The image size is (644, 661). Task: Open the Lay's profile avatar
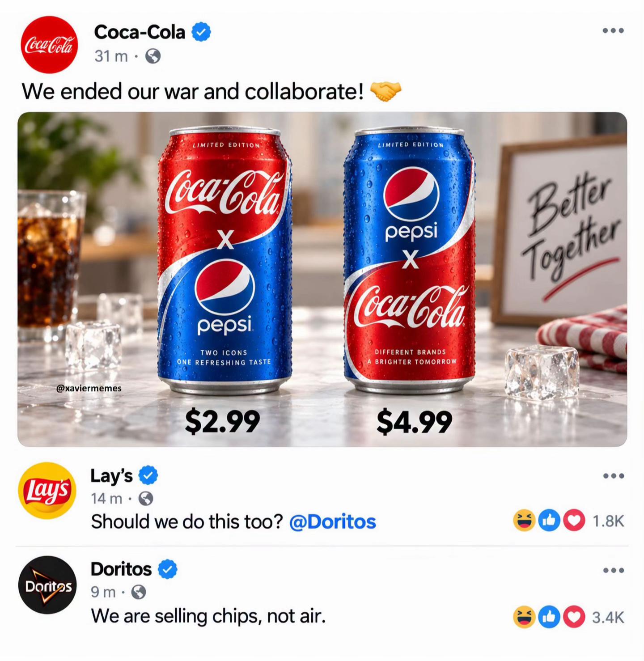(47, 491)
